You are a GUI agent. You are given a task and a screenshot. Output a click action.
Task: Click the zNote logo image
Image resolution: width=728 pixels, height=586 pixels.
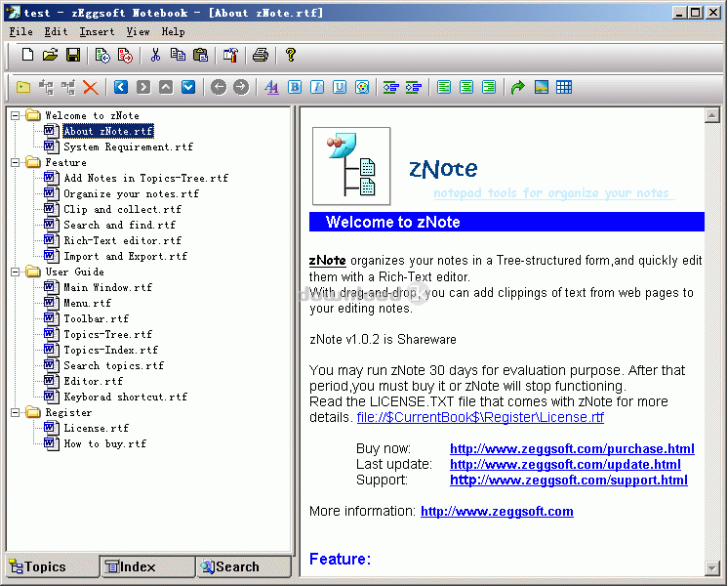(x=351, y=166)
